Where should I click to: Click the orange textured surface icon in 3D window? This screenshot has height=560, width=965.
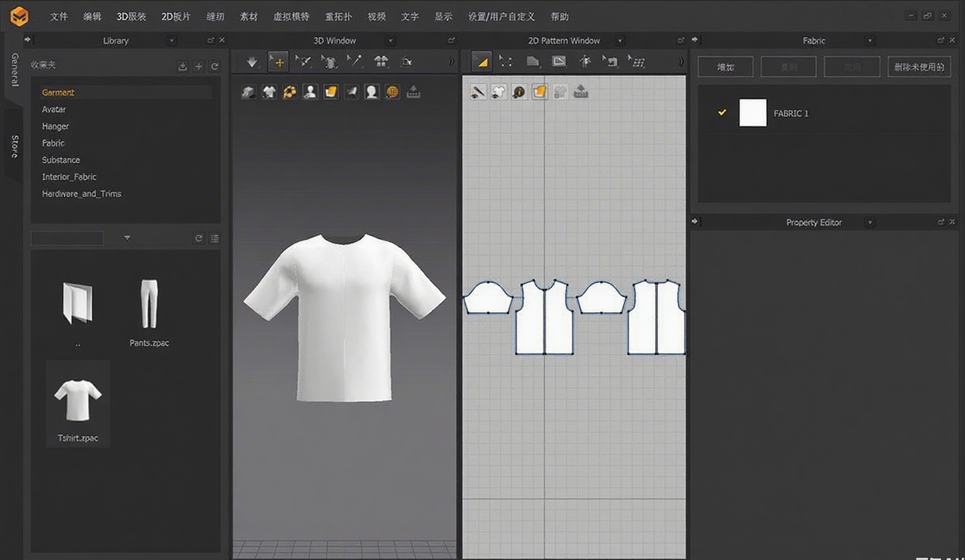331,92
